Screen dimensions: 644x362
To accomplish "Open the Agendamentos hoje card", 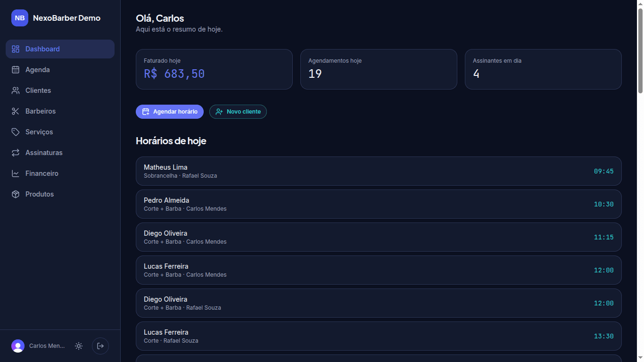I will point(379,69).
